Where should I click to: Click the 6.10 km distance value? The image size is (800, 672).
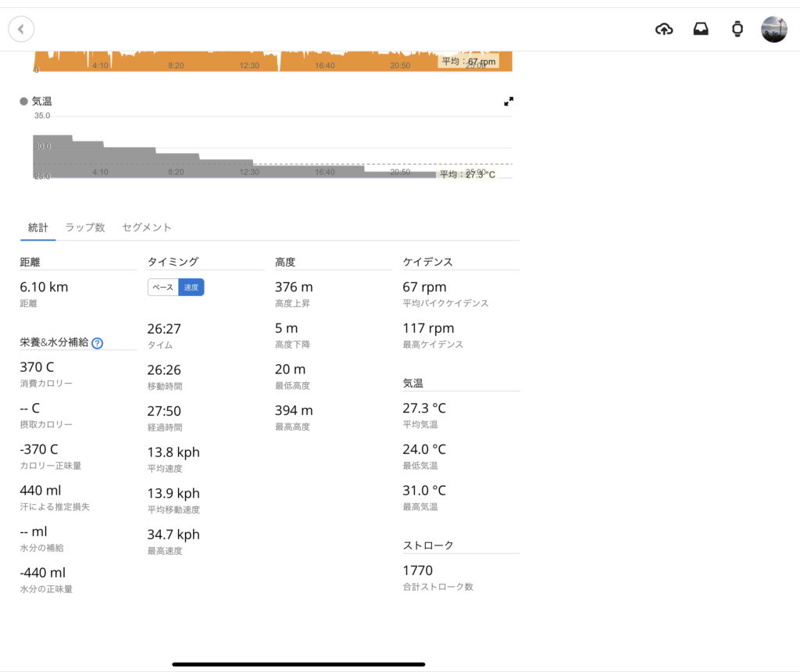click(44, 287)
